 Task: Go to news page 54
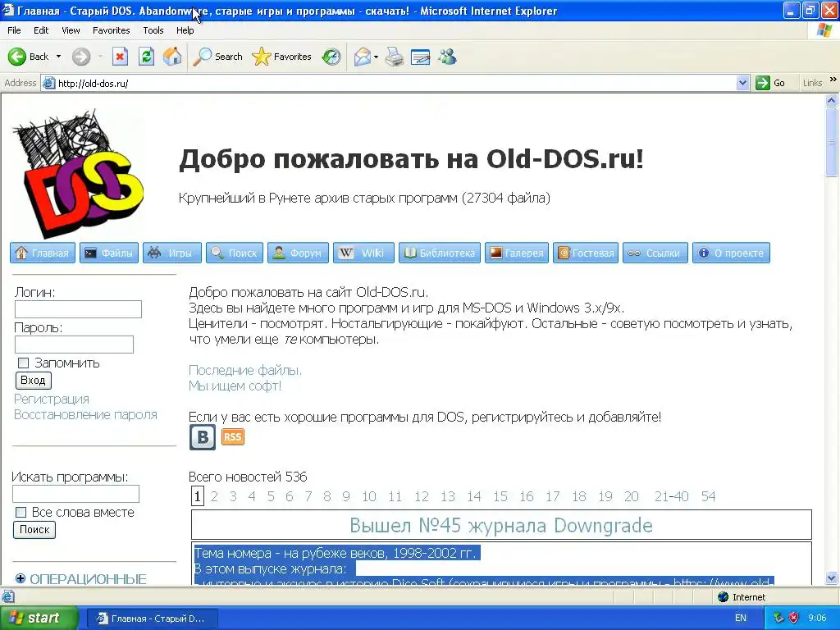(x=708, y=496)
